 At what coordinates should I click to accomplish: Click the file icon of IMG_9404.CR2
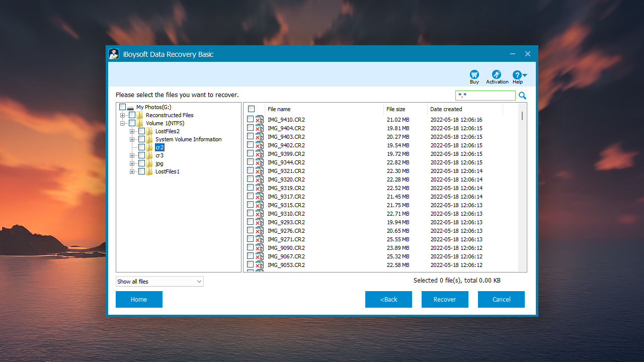pos(260,128)
